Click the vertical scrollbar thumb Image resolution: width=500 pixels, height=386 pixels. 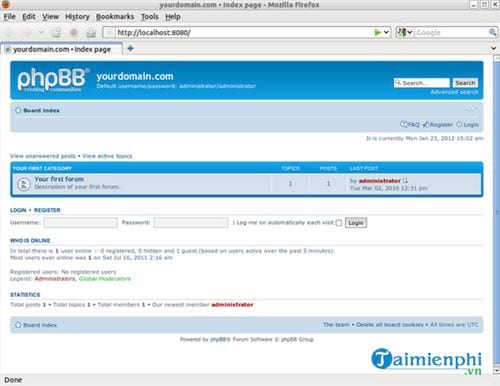click(496, 213)
